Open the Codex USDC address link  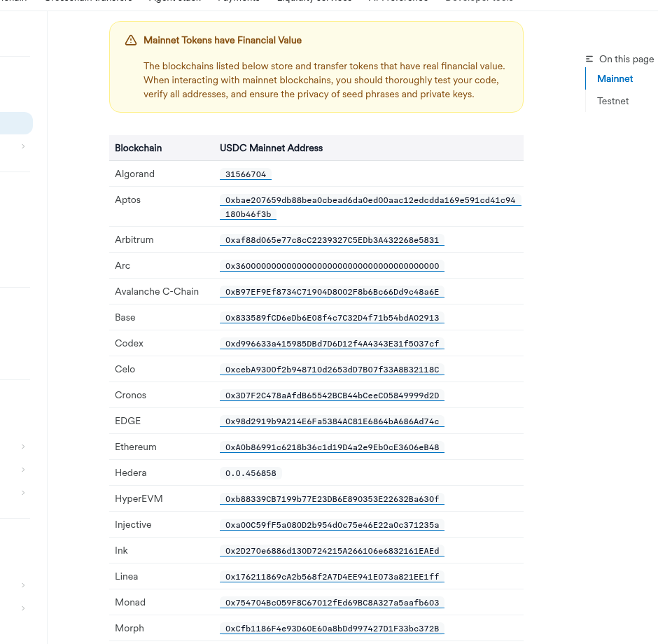click(332, 344)
